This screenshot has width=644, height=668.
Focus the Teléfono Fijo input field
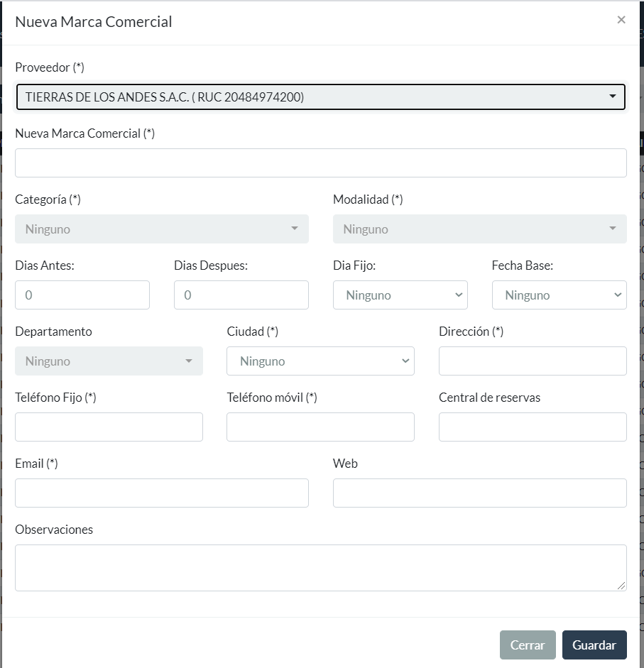109,427
